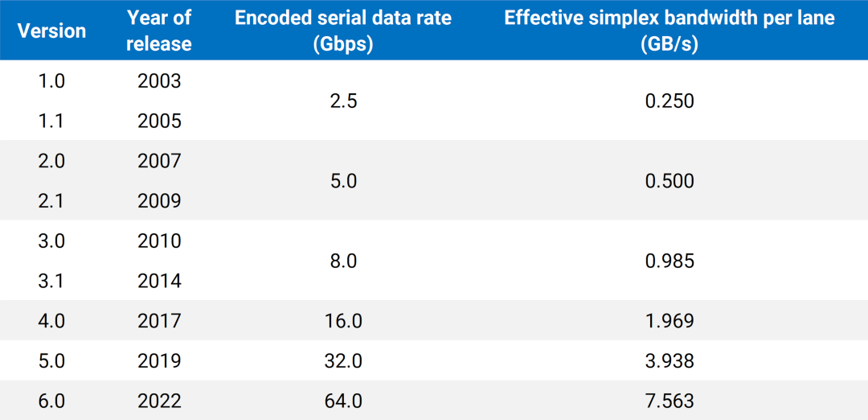Viewport: 868px width, 420px height.
Task: Select the 32.0 Gbps data rate cell
Action: click(342, 361)
